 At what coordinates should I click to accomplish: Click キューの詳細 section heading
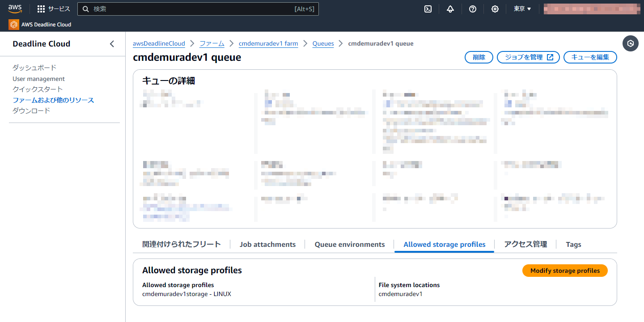(169, 80)
